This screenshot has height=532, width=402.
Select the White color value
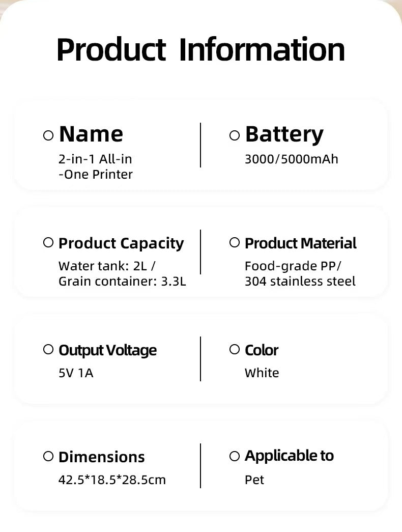[262, 373]
